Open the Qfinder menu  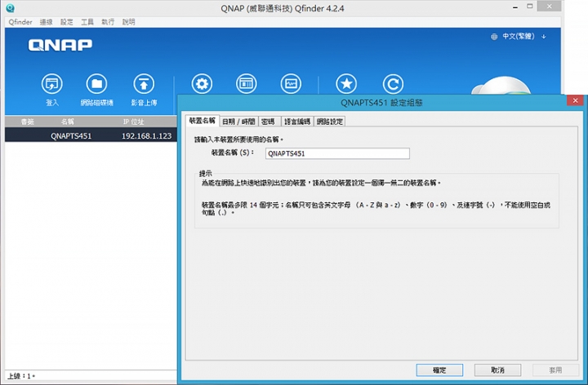coord(20,22)
